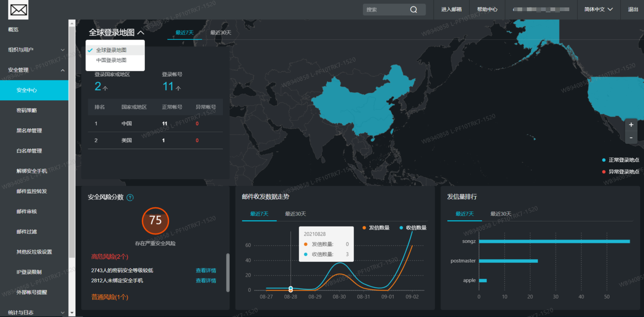The width and height of the screenshot is (644, 317).
Task: Click the 异常帐号 column header
Action: [206, 107]
